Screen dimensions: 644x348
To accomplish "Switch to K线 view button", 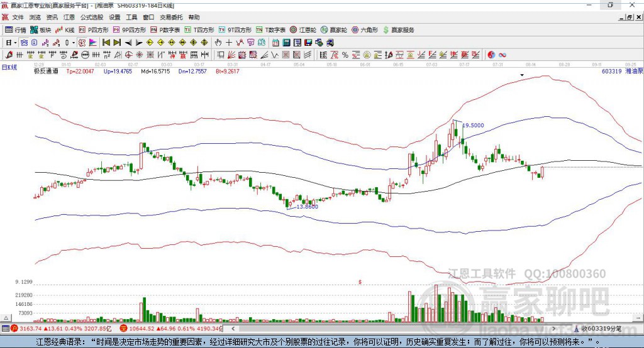I will coord(65,30).
